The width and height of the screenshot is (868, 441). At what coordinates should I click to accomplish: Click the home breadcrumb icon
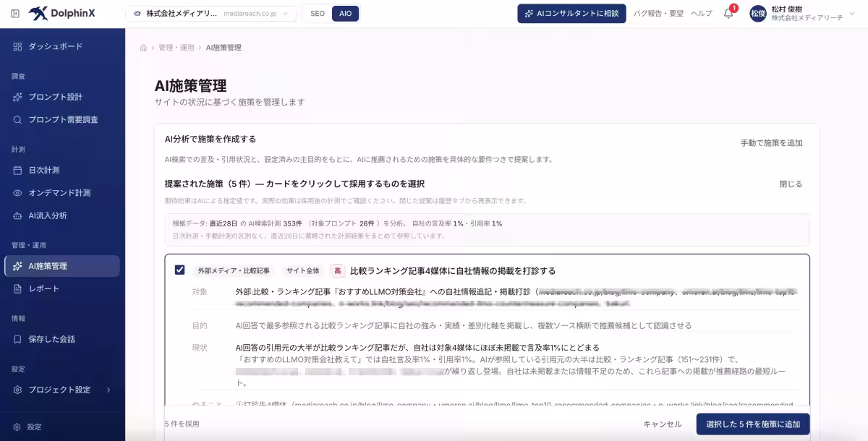pos(143,48)
